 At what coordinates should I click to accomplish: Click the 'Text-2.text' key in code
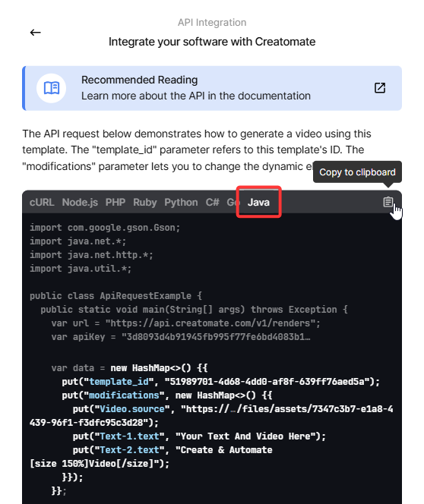pyautogui.click(x=130, y=450)
